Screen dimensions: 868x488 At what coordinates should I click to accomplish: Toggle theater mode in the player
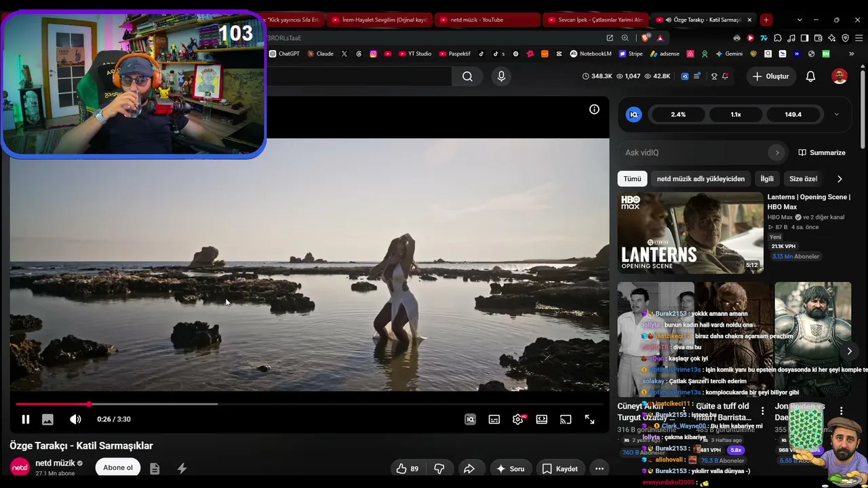point(542,420)
